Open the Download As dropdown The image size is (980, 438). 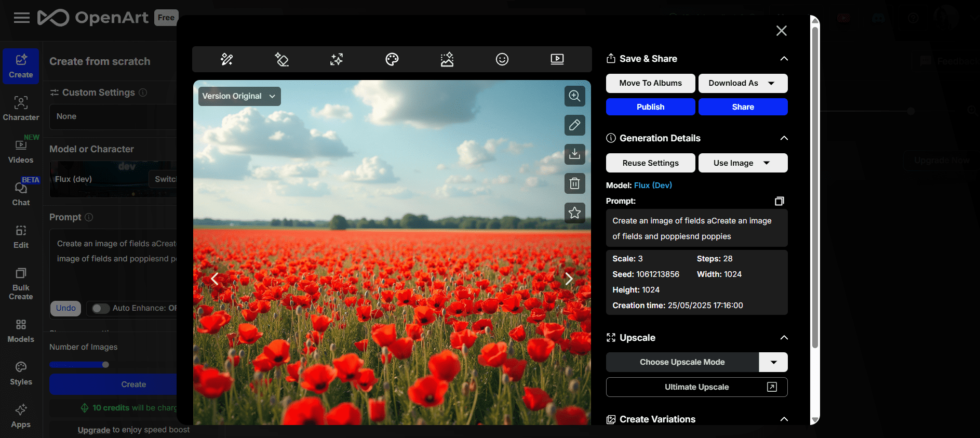pyautogui.click(x=742, y=83)
